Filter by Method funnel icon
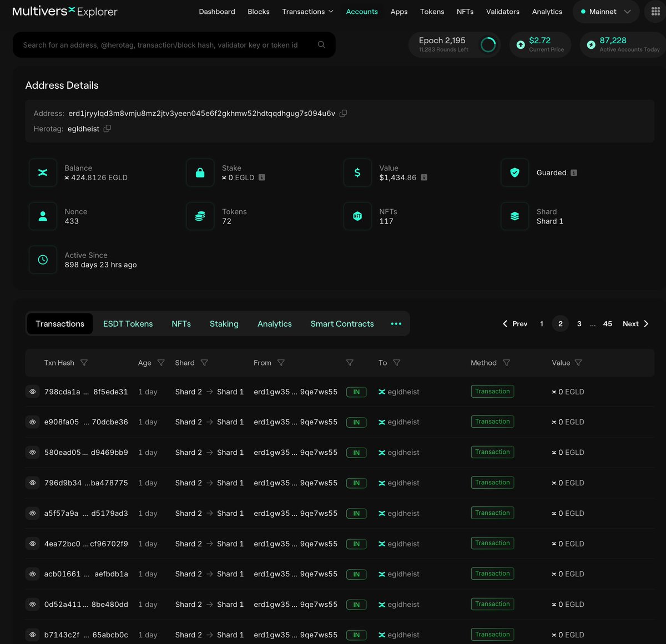The image size is (666, 644). coord(506,363)
